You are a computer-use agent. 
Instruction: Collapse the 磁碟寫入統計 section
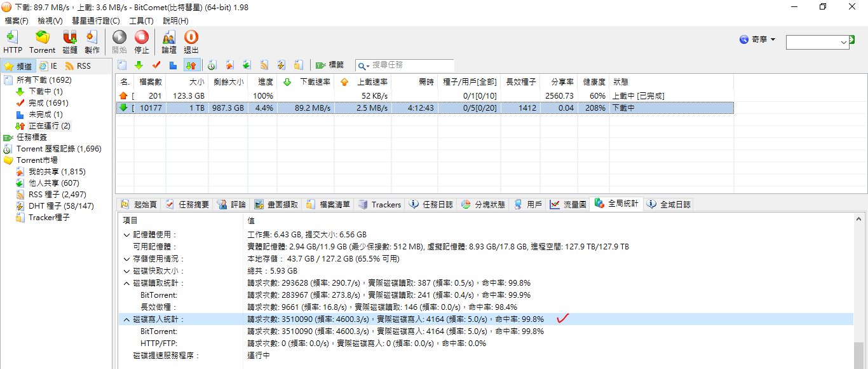[x=126, y=319]
